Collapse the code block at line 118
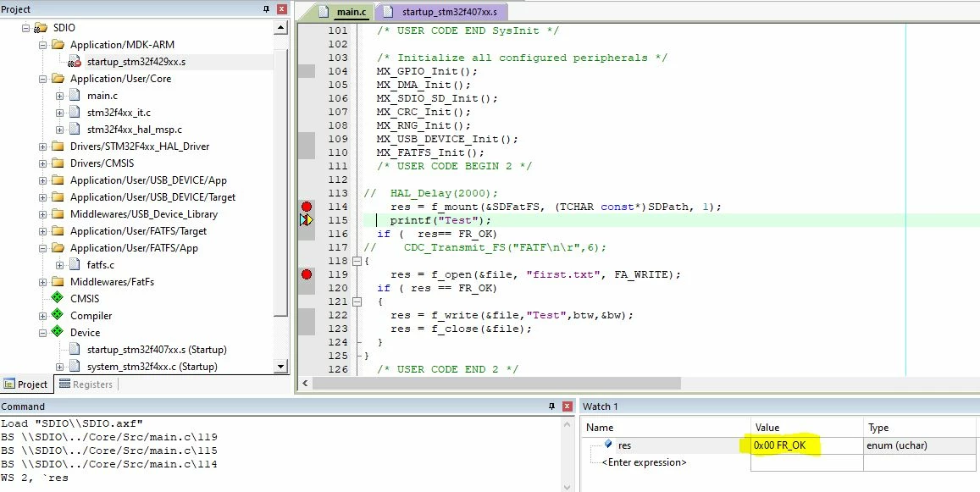This screenshot has height=492, width=980. [357, 261]
